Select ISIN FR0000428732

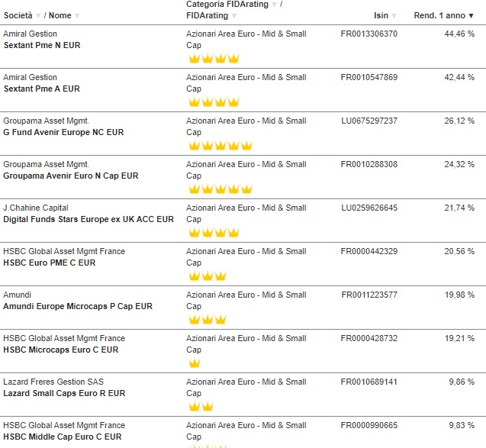pyautogui.click(x=369, y=338)
